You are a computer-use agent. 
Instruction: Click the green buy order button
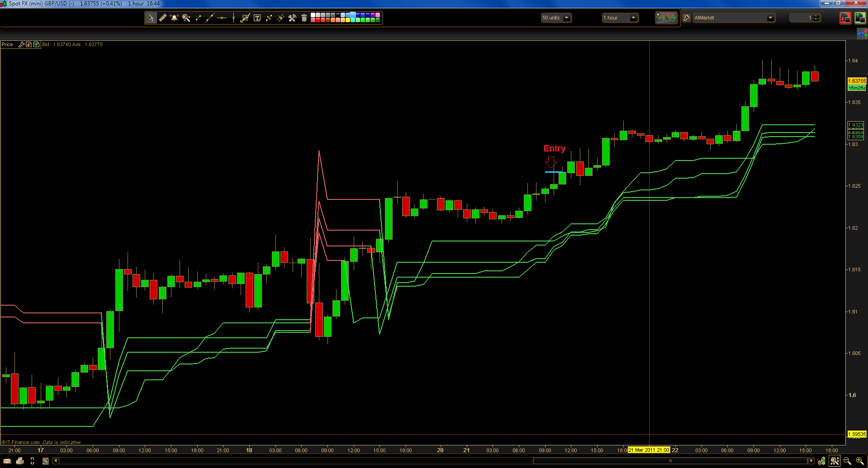[x=860, y=18]
